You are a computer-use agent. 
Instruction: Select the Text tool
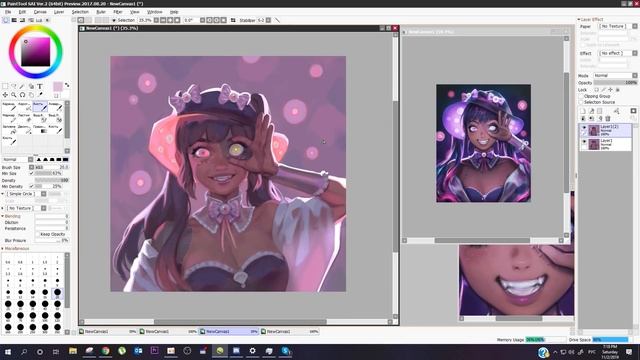[40, 87]
